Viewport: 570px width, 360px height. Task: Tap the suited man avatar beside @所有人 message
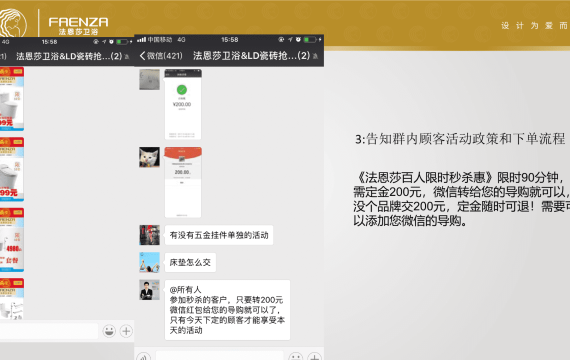point(149,290)
